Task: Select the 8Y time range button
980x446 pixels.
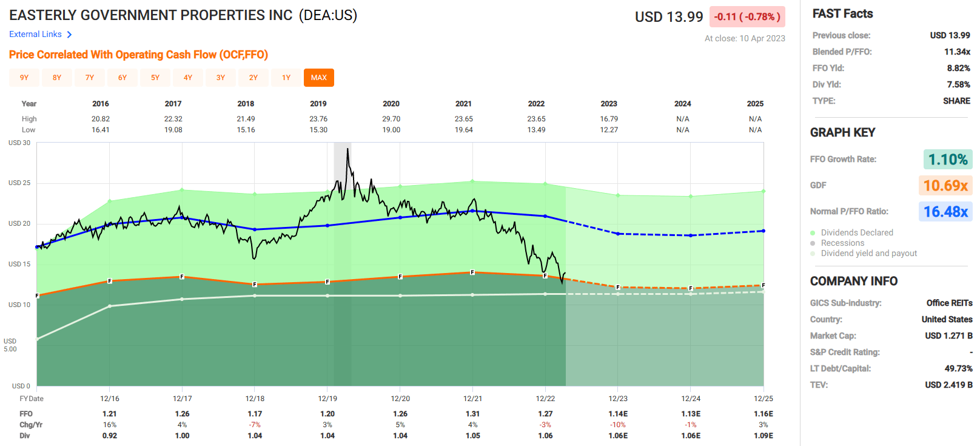Action: coord(57,78)
